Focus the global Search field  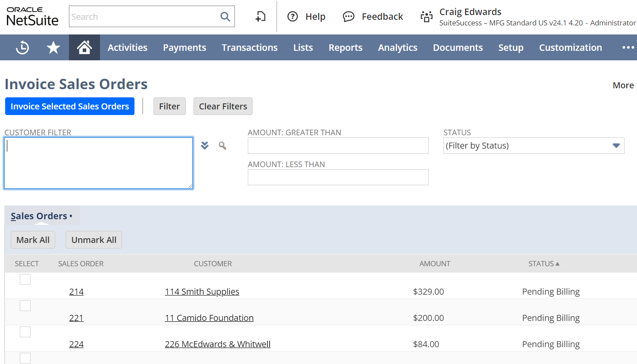(144, 17)
